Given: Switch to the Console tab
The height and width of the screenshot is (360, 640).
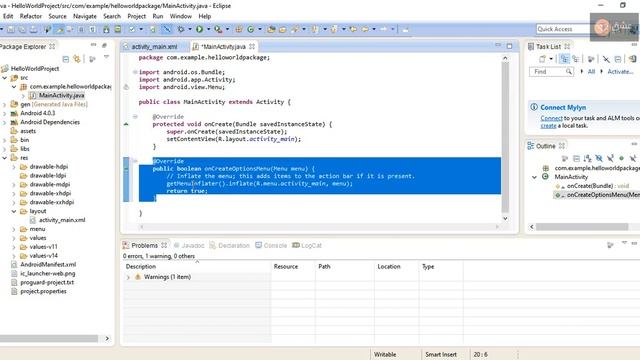Looking at the screenshot, I should (x=271, y=245).
